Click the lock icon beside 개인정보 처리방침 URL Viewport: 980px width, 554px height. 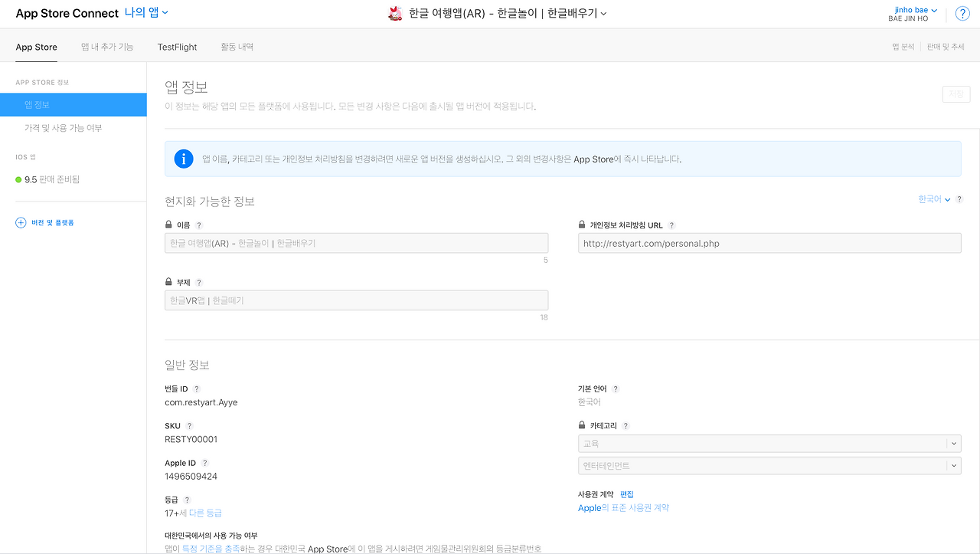pyautogui.click(x=582, y=225)
